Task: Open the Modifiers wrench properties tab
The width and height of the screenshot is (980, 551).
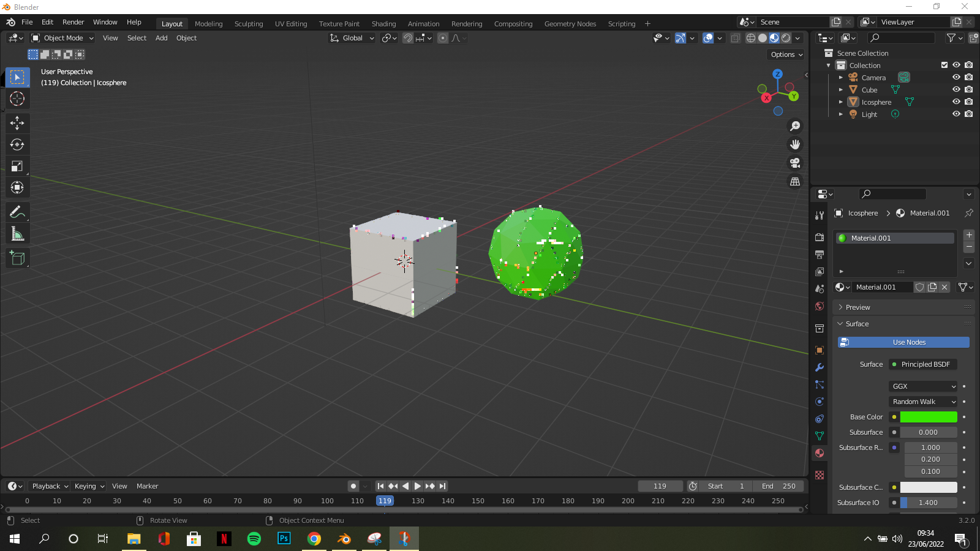Action: point(820,367)
